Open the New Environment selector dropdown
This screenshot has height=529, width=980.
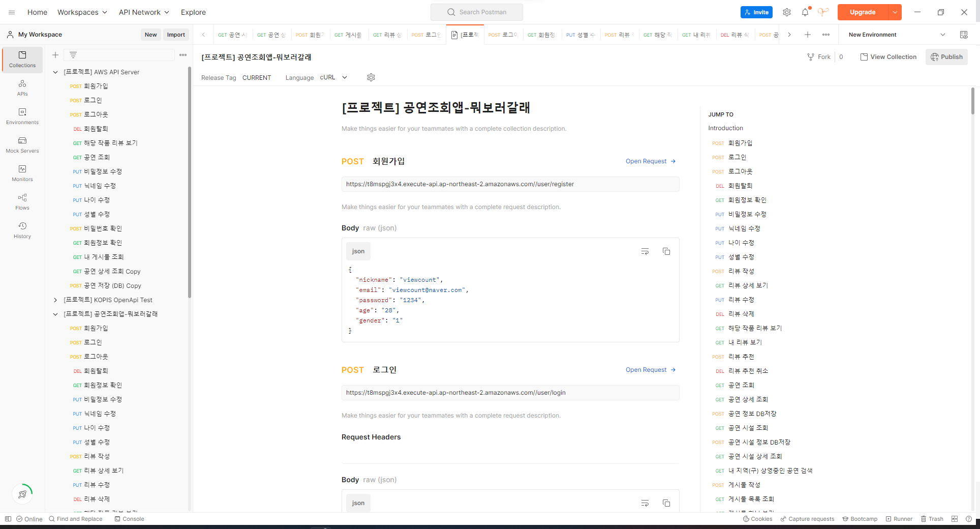(x=897, y=35)
